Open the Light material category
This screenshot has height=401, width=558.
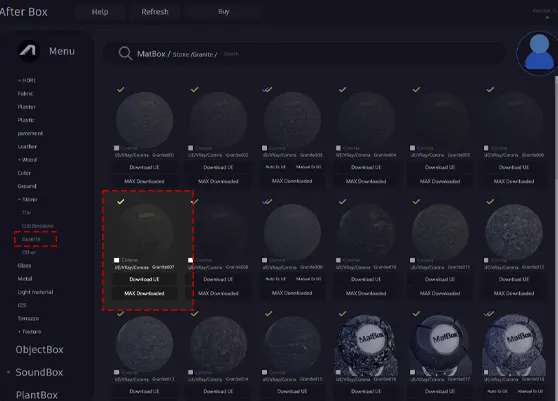coord(35,292)
